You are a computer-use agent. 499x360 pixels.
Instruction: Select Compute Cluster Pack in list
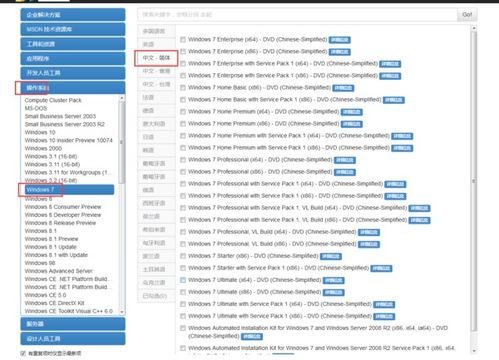[53, 100]
